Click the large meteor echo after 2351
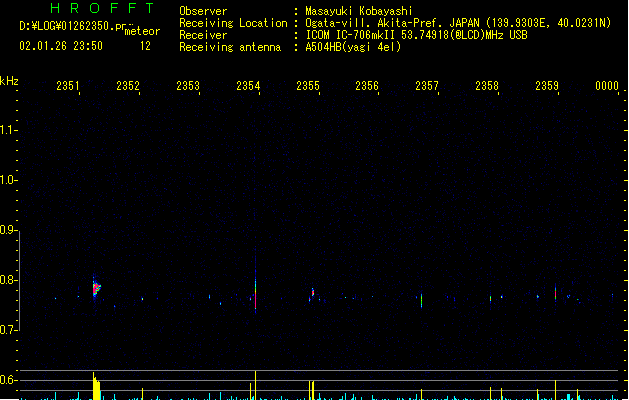 click(96, 288)
